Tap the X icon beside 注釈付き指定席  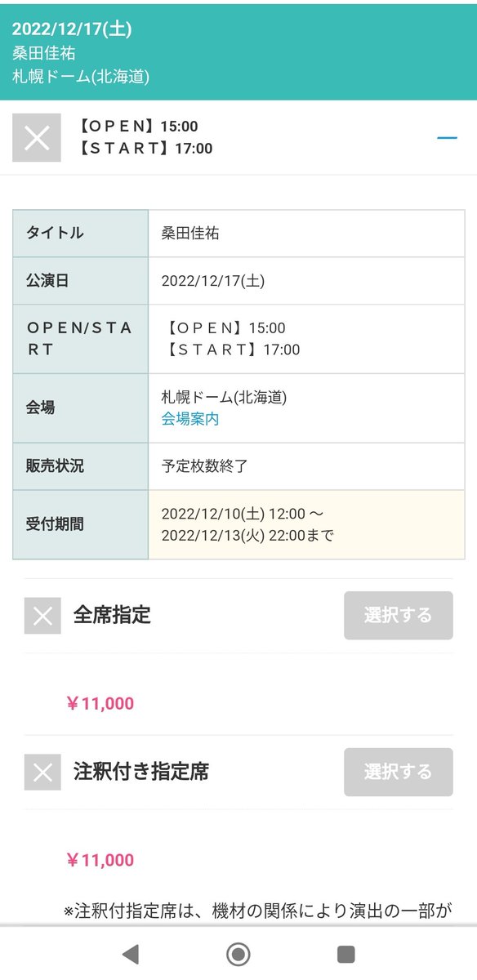pos(42,772)
